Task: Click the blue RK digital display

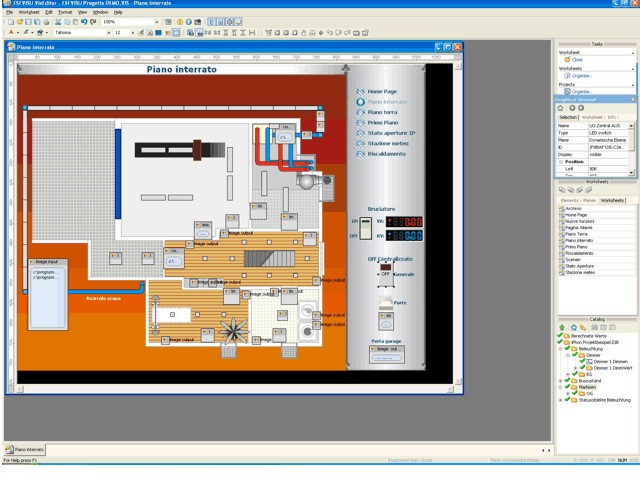Action: 404,236
